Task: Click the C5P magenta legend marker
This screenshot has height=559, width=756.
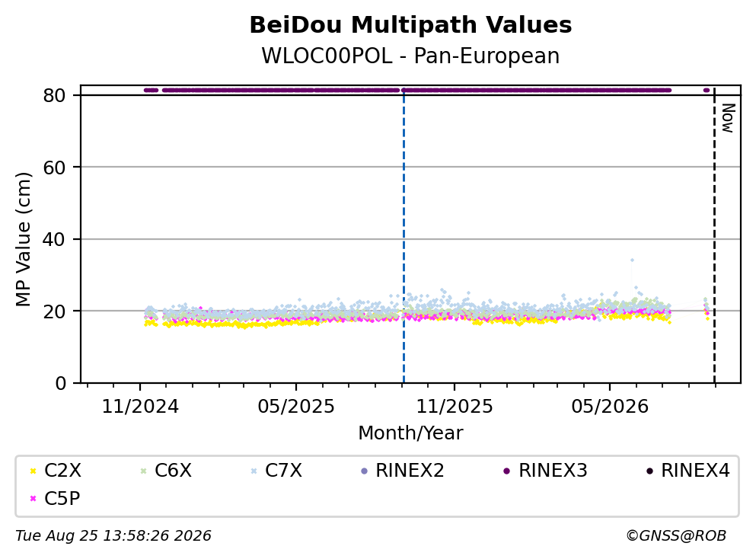Action: pyautogui.click(x=33, y=499)
